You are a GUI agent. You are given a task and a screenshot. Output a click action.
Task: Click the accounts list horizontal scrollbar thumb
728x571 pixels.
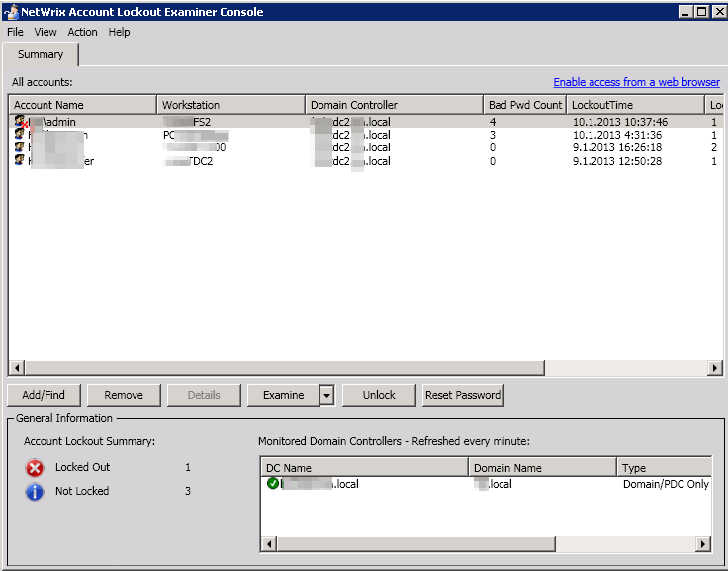point(285,368)
